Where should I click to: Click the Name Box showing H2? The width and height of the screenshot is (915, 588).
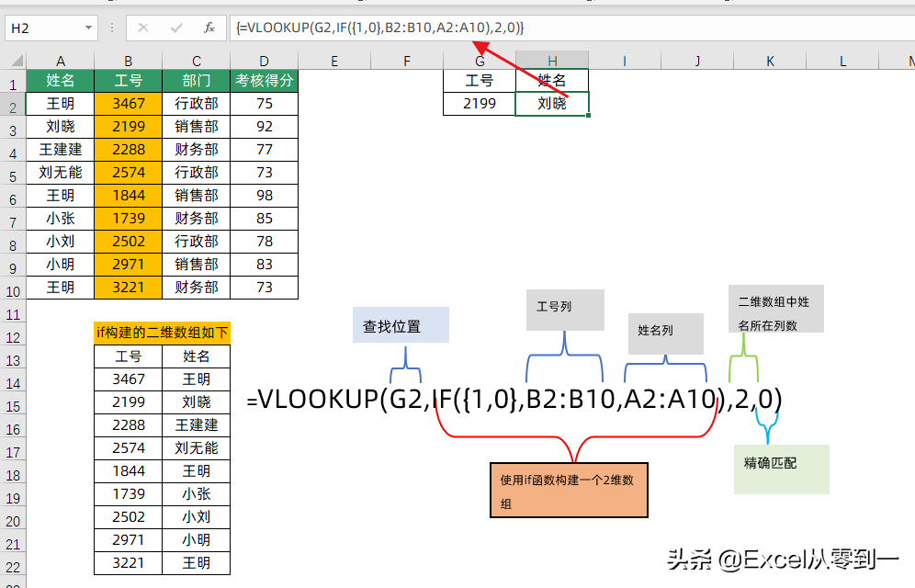(44, 28)
